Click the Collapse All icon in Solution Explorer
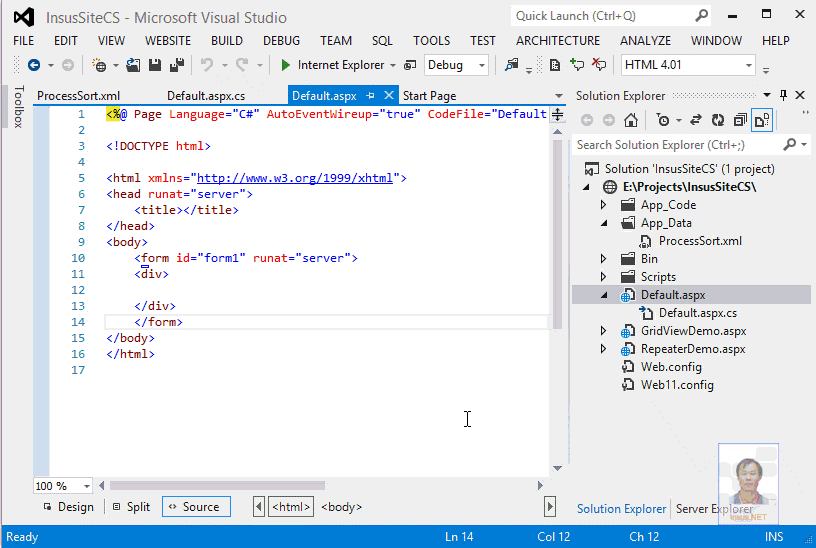The image size is (816, 548). click(x=740, y=120)
